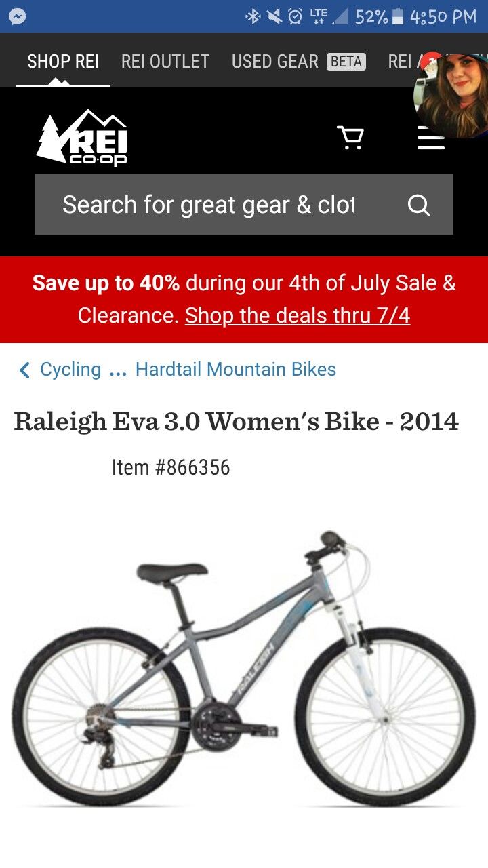Tap the Bluetooth status icon
Screen dimensions: 488x868
[253, 16]
